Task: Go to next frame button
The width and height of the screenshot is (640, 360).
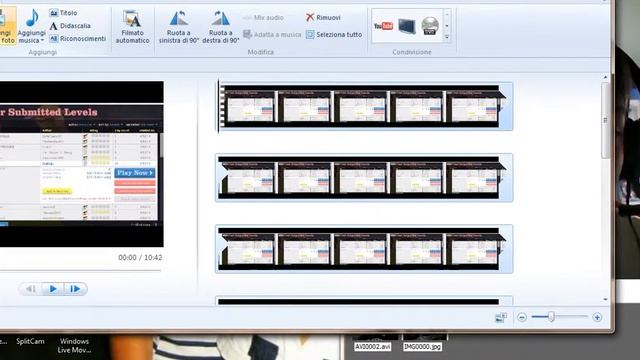Action: tap(76, 289)
